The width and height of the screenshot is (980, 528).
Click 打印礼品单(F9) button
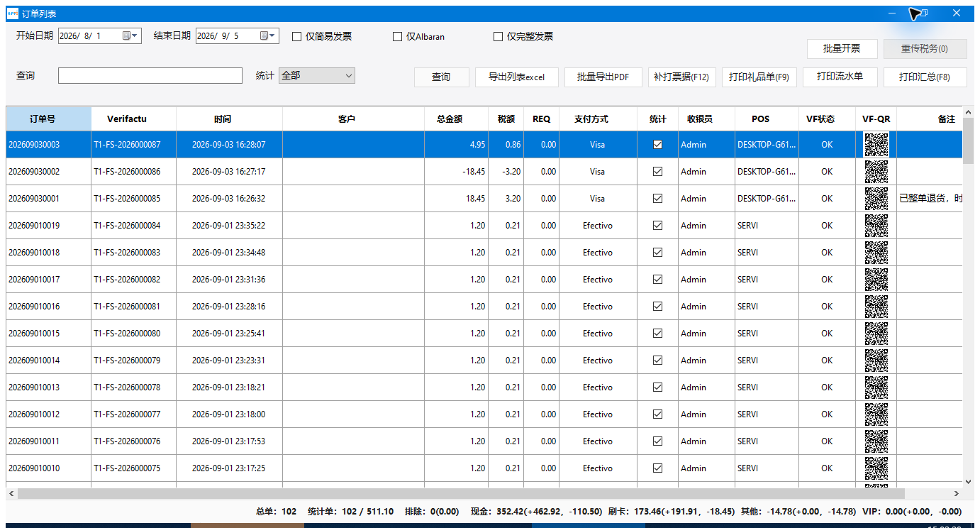(x=759, y=77)
